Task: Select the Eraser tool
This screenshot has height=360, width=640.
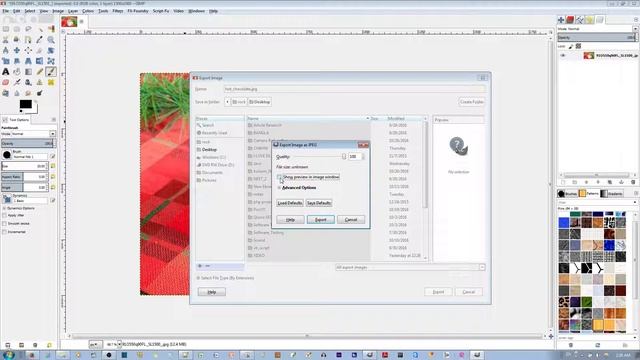Action: click(x=6, y=82)
